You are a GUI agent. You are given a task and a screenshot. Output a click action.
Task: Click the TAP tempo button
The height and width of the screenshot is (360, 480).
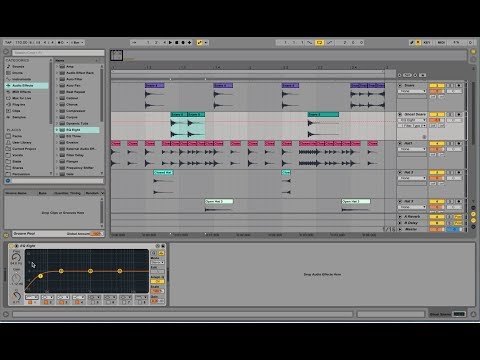coord(9,43)
